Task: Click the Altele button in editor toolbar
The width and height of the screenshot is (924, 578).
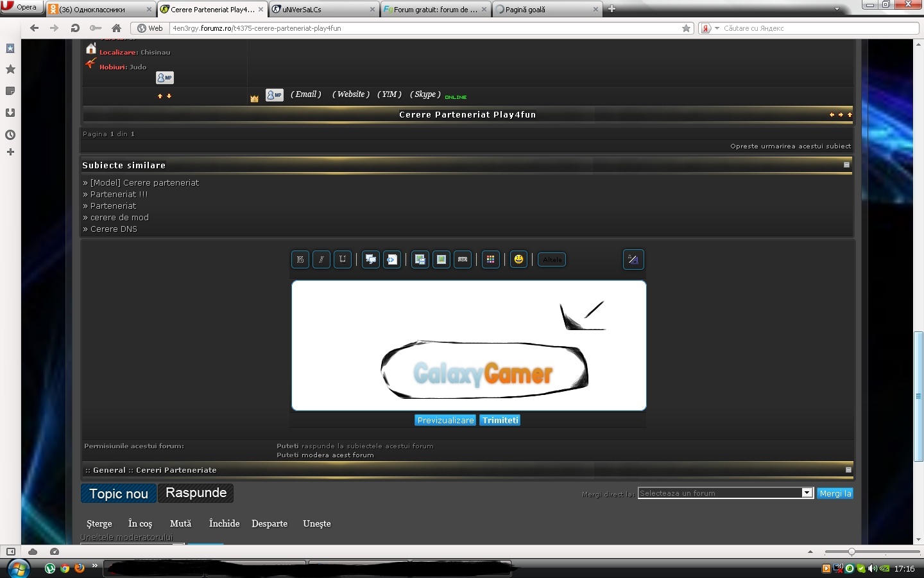Action: (552, 259)
